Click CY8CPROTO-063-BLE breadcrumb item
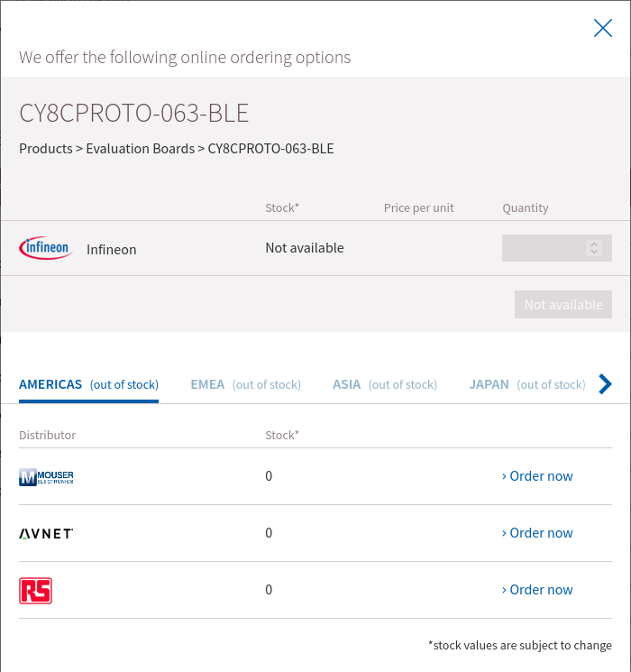Viewport: 631px width, 672px height. (270, 149)
